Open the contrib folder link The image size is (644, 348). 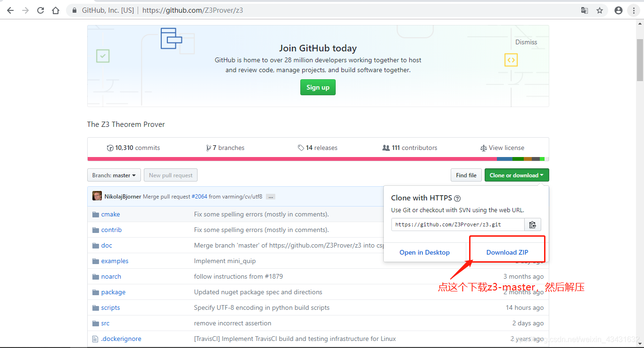click(111, 230)
